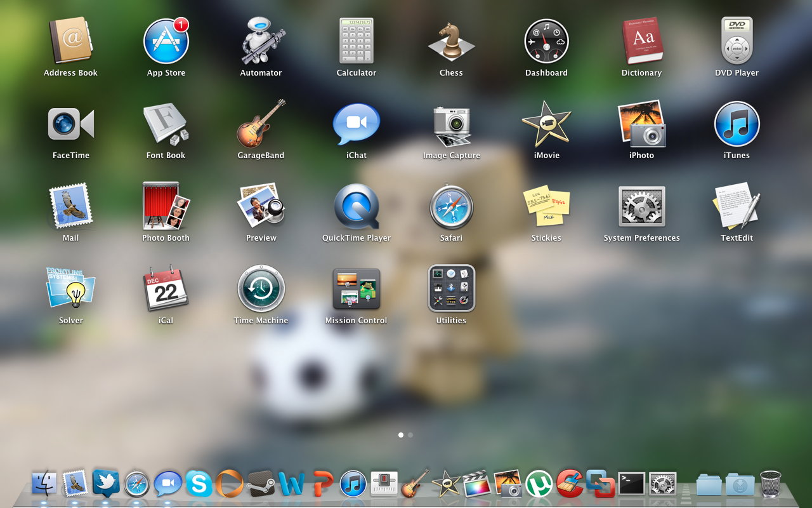The width and height of the screenshot is (812, 508).
Task: Launch Skype from the Dock
Action: [199, 485]
